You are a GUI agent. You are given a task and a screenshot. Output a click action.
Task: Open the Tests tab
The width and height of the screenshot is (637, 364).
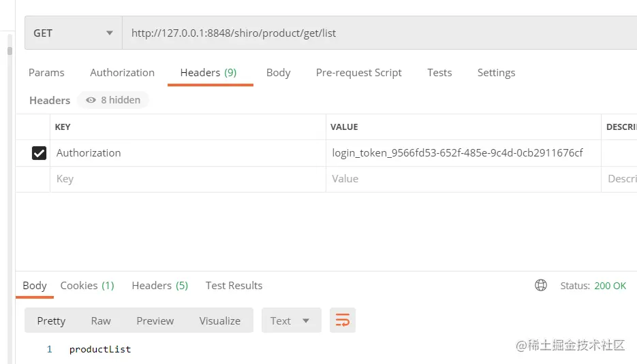point(439,73)
